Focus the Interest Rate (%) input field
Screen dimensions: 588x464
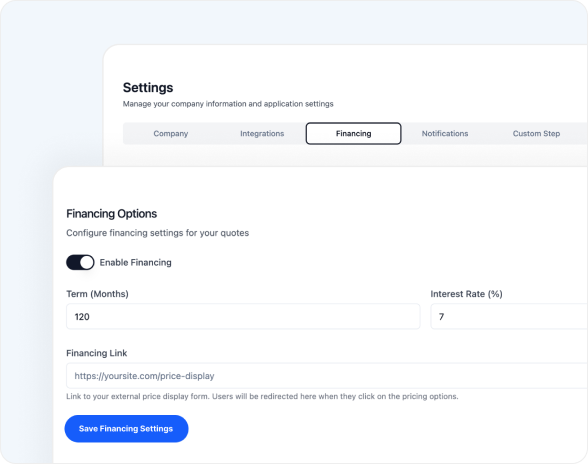509,317
